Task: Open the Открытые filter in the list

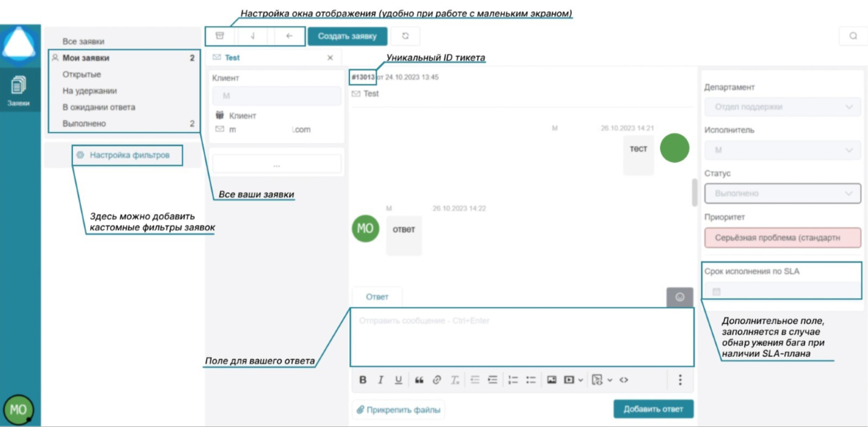Action: click(82, 74)
